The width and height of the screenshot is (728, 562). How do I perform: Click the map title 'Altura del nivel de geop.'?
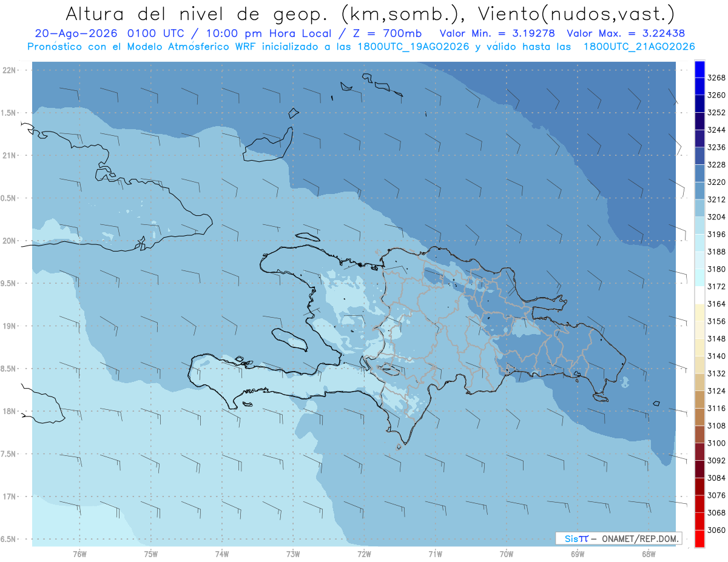click(197, 13)
